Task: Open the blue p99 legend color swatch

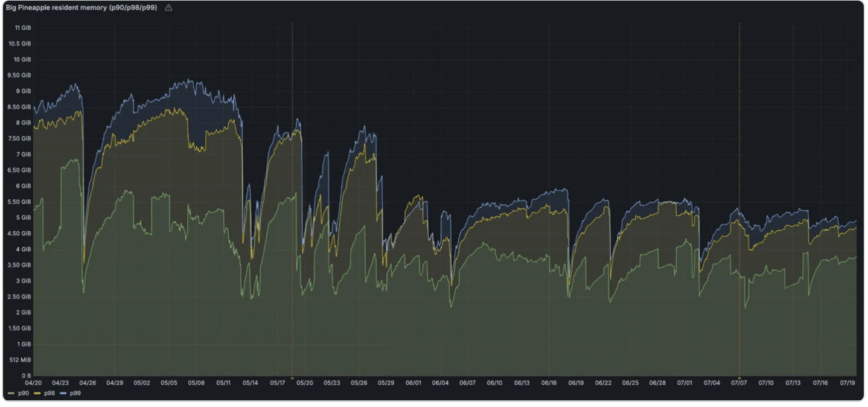Action: point(64,393)
